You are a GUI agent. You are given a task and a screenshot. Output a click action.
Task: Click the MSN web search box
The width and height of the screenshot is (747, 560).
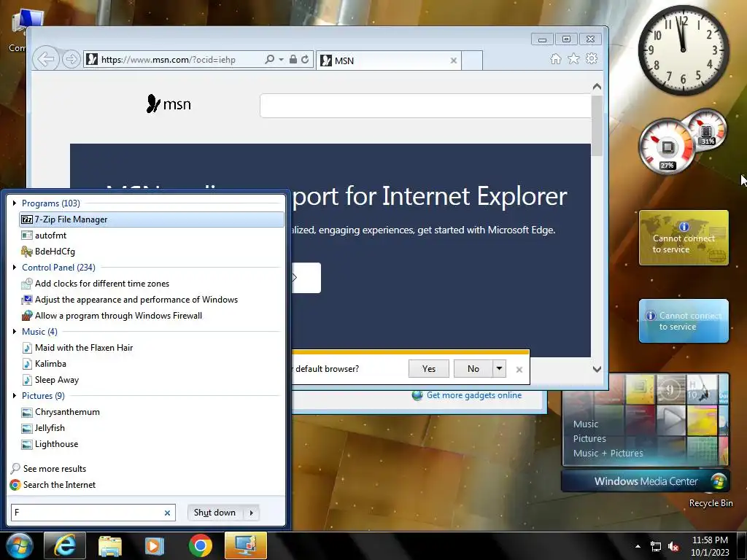coord(425,105)
